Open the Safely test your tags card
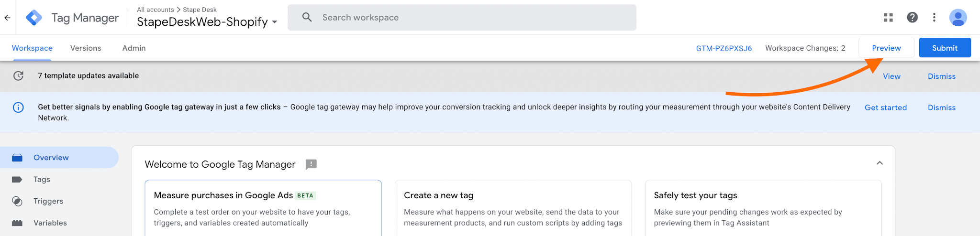Viewport: 980px width, 236px height. coord(763,208)
